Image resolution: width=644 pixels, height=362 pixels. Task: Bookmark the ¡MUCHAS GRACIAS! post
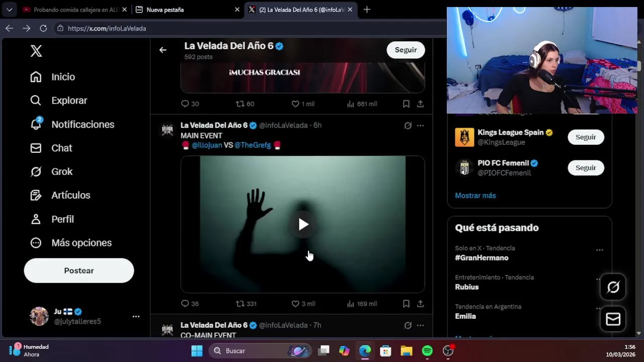coord(406,104)
